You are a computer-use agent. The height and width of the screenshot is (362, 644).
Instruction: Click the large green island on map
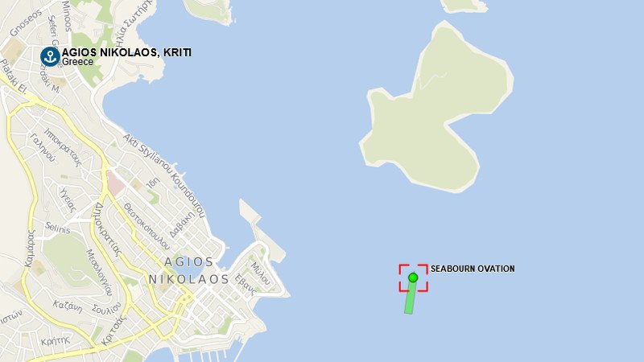click(x=436, y=110)
